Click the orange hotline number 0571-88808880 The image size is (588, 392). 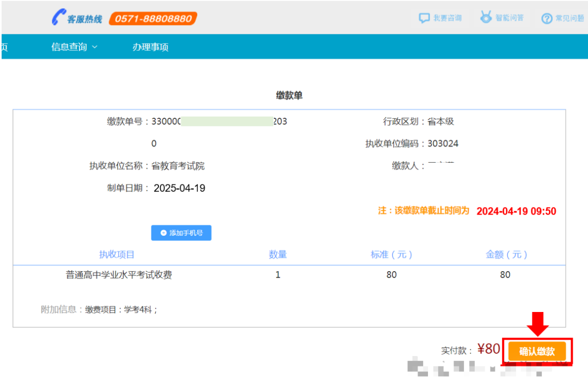(x=153, y=19)
